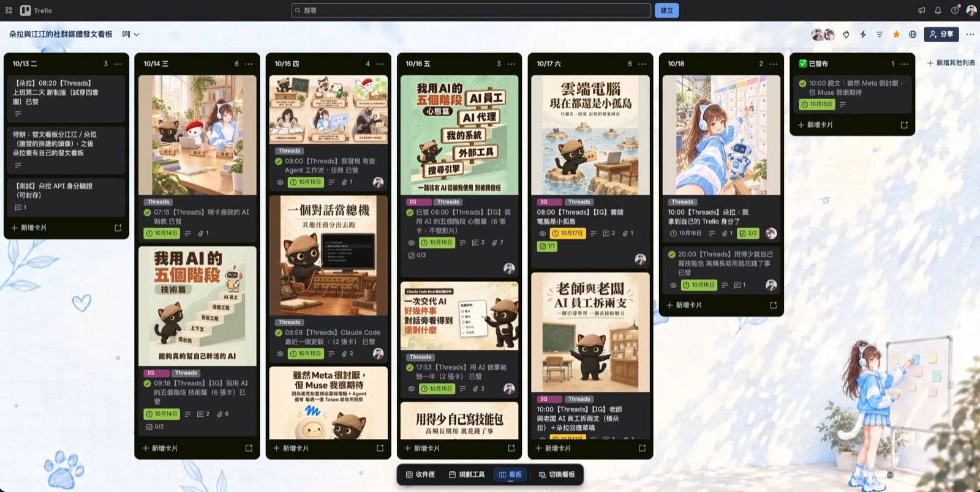Toggle complete on 脆文 Meta 很討厭 card

pyautogui.click(x=802, y=83)
